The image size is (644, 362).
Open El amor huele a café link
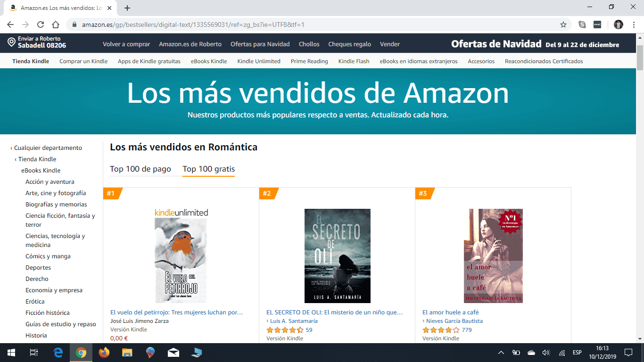pyautogui.click(x=451, y=312)
